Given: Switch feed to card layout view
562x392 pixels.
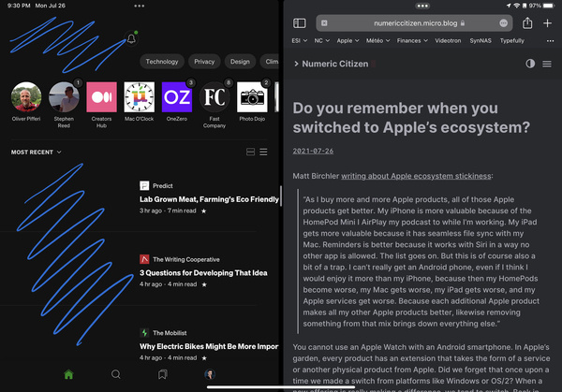Looking at the screenshot, I should coord(249,152).
